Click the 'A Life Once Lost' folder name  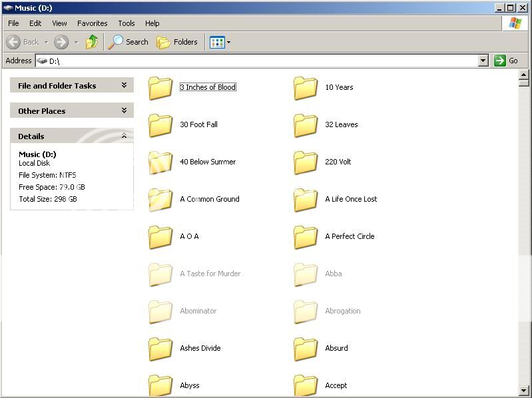[x=351, y=199]
